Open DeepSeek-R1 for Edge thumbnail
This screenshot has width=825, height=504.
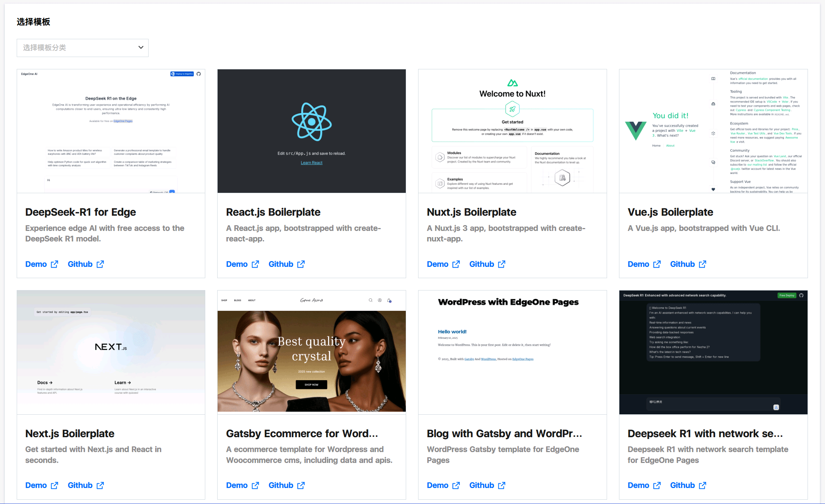[x=111, y=131]
